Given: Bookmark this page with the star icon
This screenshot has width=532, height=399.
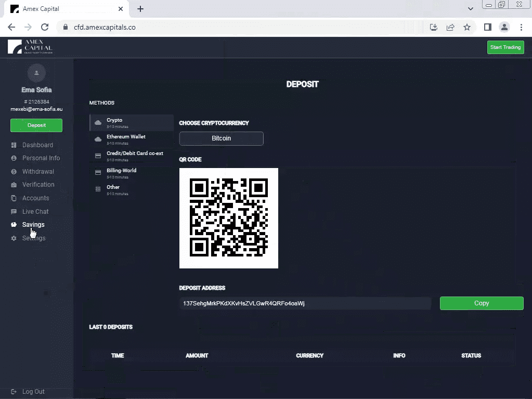Looking at the screenshot, I should click(x=467, y=27).
